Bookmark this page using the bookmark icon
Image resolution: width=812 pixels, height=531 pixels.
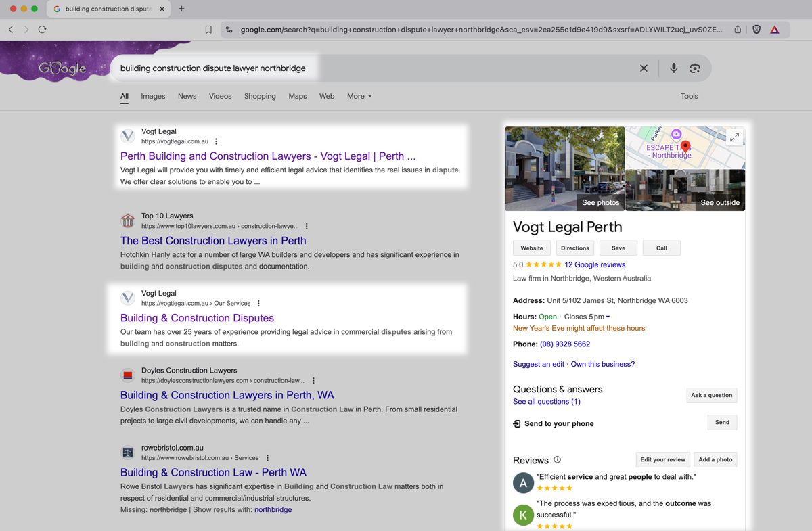pyautogui.click(x=208, y=29)
